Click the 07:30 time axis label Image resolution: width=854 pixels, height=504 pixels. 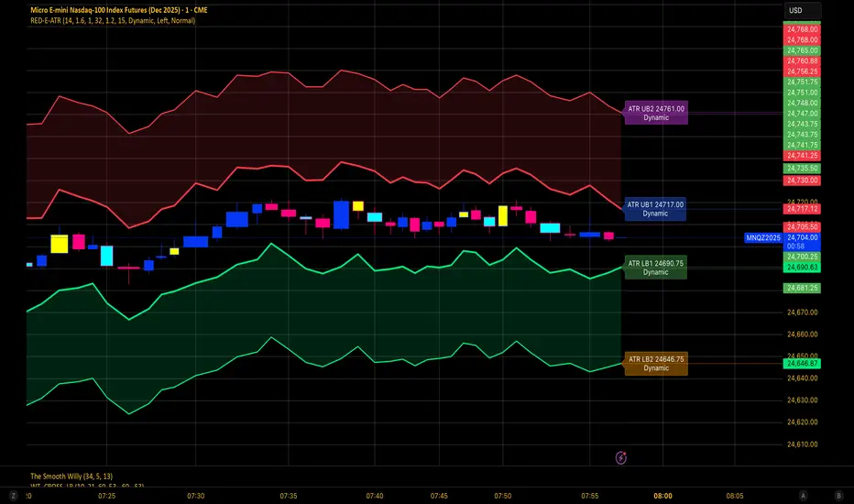coord(195,496)
